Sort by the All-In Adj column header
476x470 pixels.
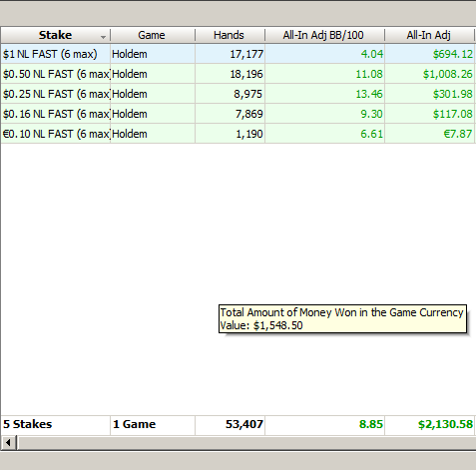pos(429,35)
